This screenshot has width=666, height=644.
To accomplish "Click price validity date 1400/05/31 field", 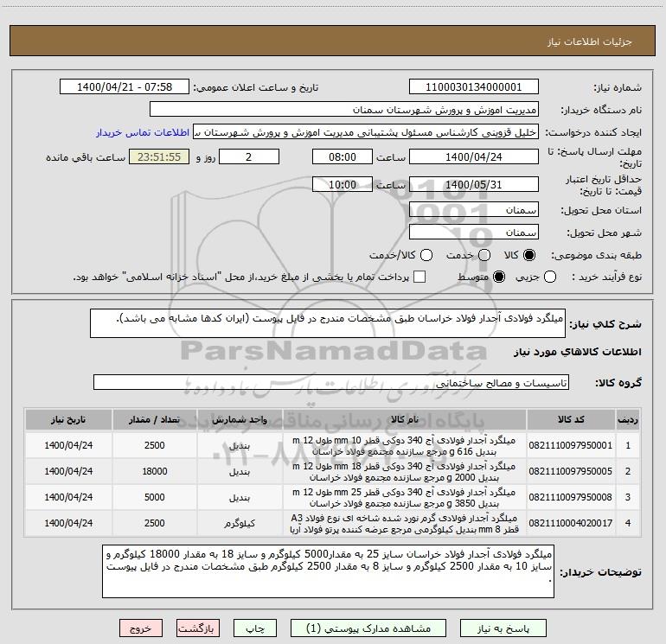I will pyautogui.click(x=474, y=184).
